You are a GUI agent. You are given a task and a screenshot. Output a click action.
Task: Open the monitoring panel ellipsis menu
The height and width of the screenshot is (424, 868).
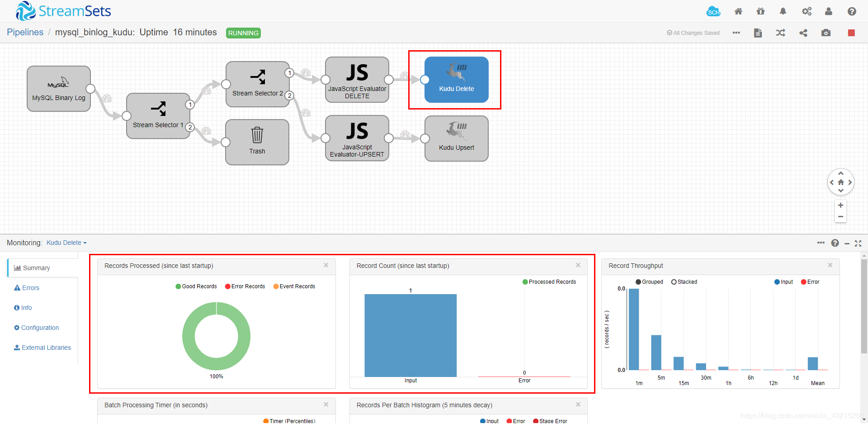coord(821,243)
